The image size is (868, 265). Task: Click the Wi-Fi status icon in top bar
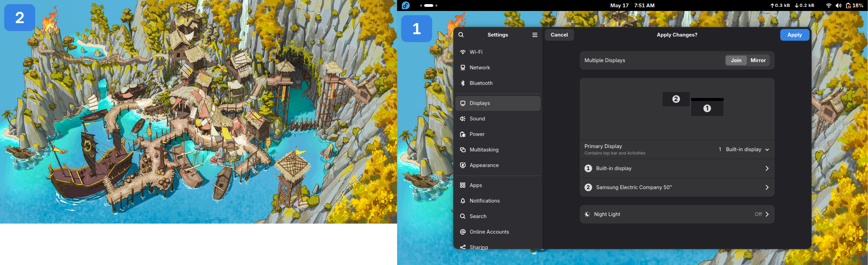[x=828, y=5]
